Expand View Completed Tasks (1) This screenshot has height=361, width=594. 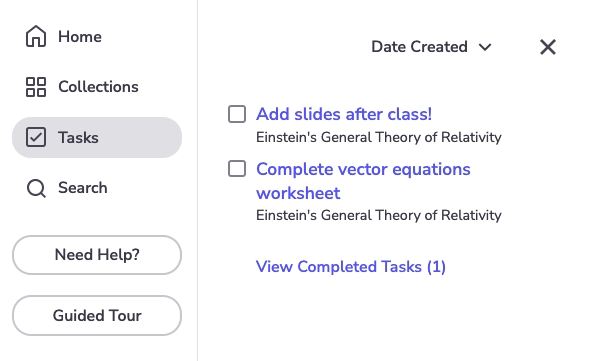351,267
